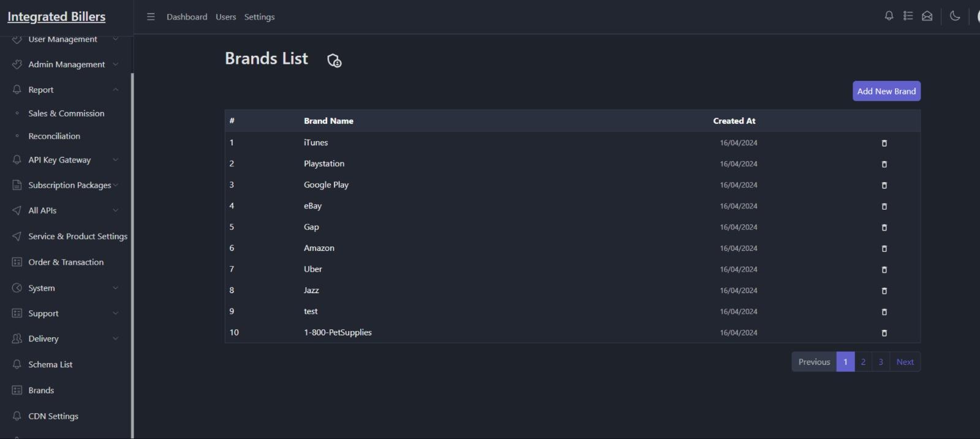The width and height of the screenshot is (980, 439).
Task: Toggle the sidebar with the hamburger icon
Action: [x=151, y=17]
